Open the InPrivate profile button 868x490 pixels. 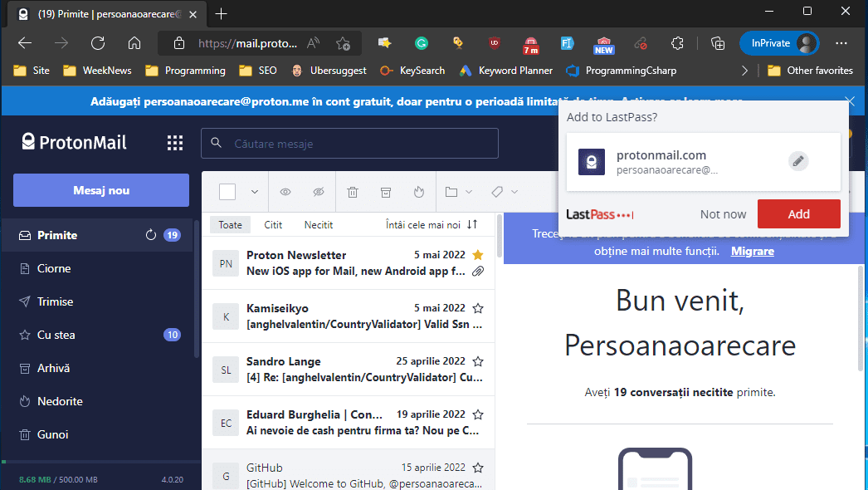pyautogui.click(x=779, y=43)
